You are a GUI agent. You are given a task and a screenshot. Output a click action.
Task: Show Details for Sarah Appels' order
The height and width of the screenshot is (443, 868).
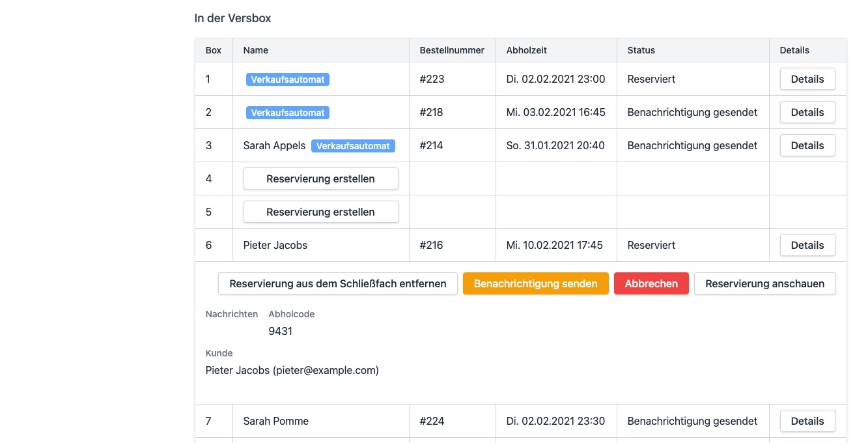point(807,146)
